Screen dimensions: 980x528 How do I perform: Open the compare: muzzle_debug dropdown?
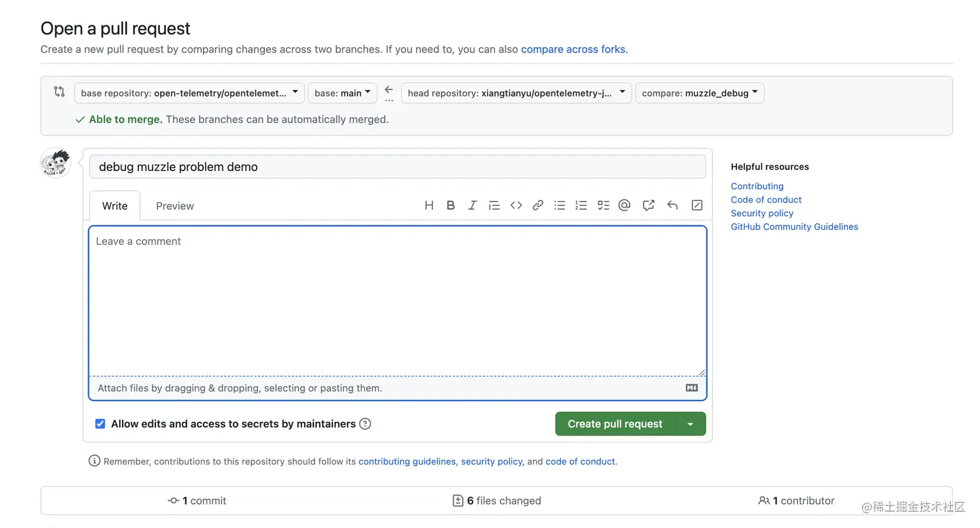pos(700,93)
